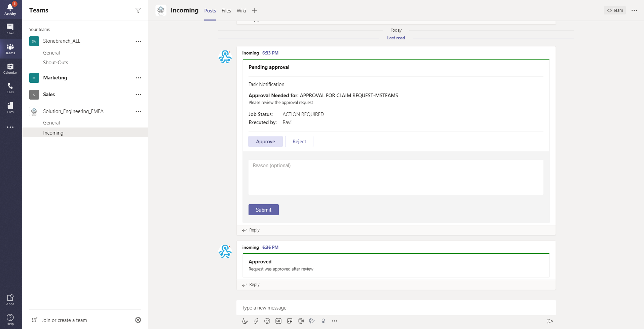The width and height of the screenshot is (644, 329).
Task: Click the bot avatar of 6:33 PM message
Action: [x=225, y=57]
